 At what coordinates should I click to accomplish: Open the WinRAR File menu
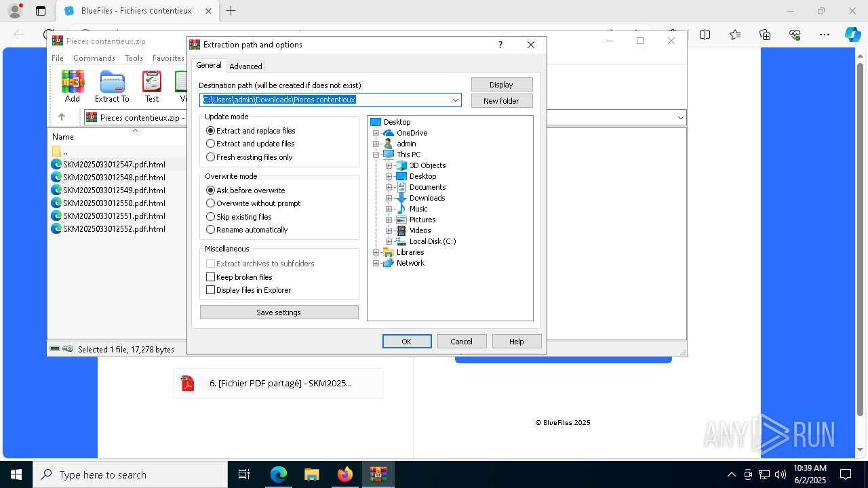click(58, 58)
